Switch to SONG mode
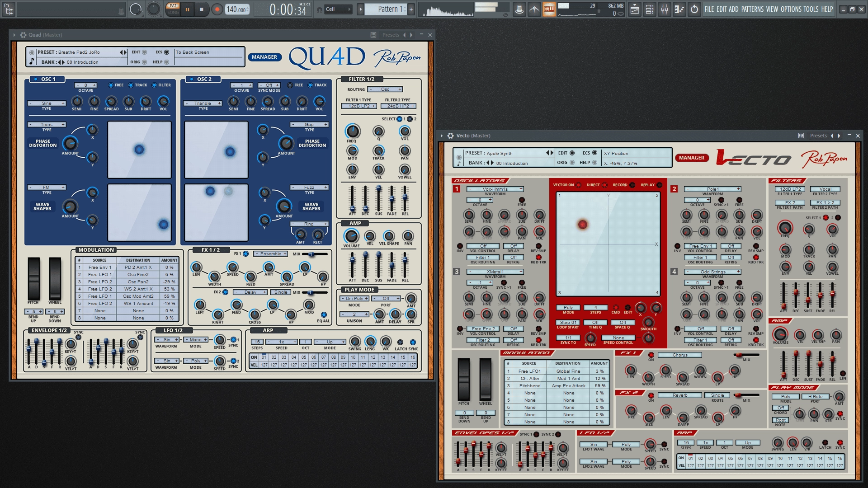The height and width of the screenshot is (488, 868). [x=173, y=12]
